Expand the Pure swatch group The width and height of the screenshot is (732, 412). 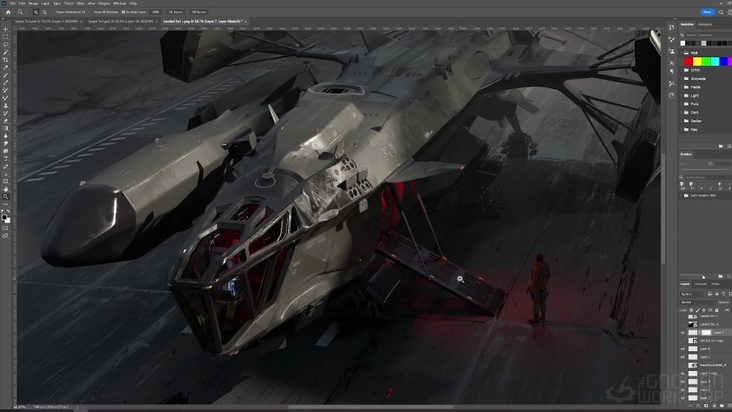682,104
